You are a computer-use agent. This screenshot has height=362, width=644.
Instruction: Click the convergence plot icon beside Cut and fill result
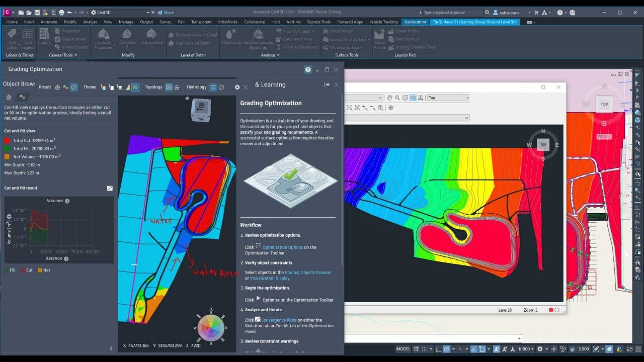tap(110, 188)
